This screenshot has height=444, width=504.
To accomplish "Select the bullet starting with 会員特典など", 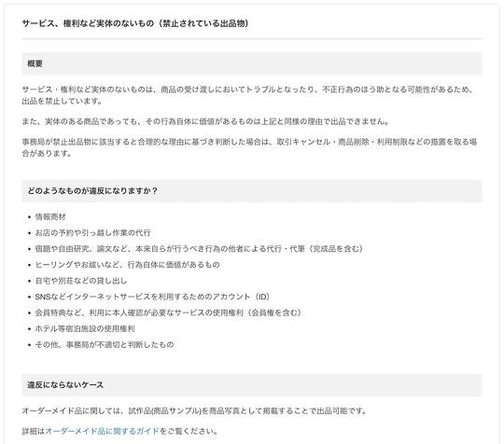I will click(168, 312).
